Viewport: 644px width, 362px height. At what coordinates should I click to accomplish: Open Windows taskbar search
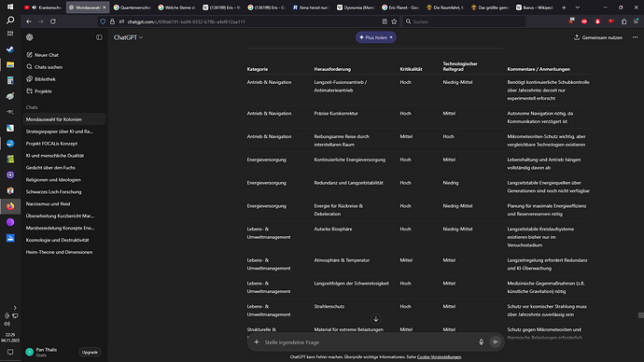tap(10, 21)
